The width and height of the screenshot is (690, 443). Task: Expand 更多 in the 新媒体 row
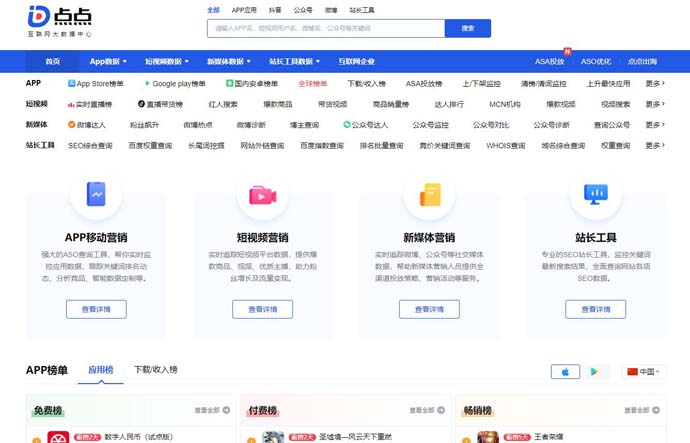pos(655,124)
